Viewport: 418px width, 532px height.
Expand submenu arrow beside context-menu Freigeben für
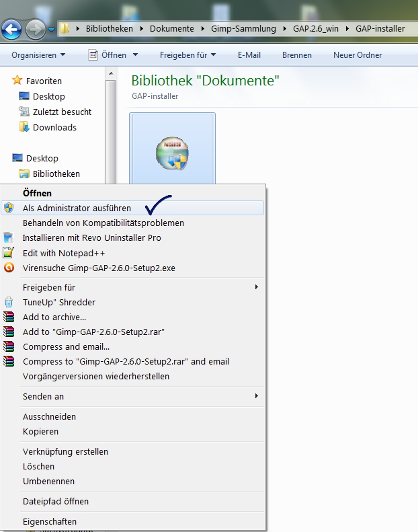tap(257, 287)
